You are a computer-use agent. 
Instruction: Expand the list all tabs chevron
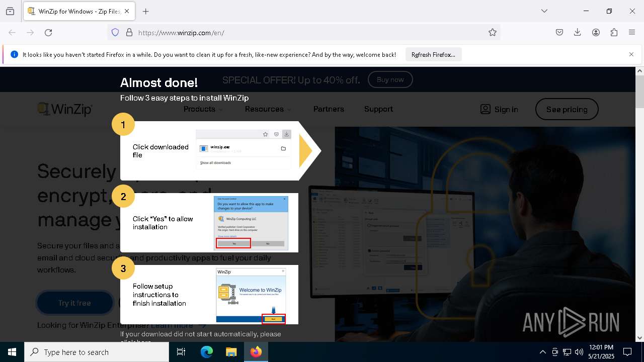coord(544,11)
